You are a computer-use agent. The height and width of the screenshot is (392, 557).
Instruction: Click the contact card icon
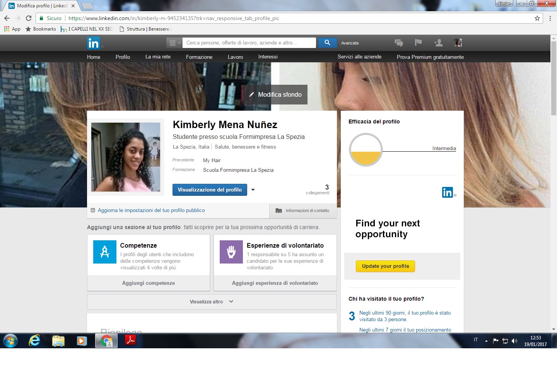tap(278, 211)
